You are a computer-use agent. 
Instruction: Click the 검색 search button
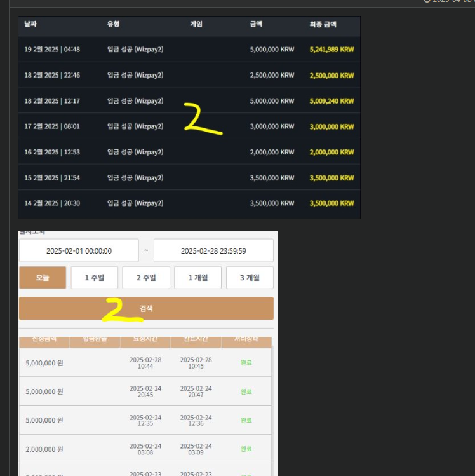coord(146,308)
